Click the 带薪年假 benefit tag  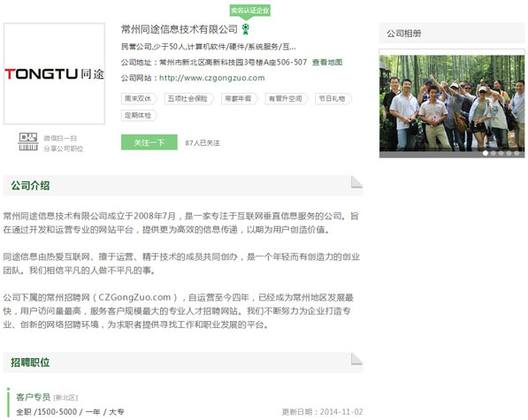click(240, 99)
